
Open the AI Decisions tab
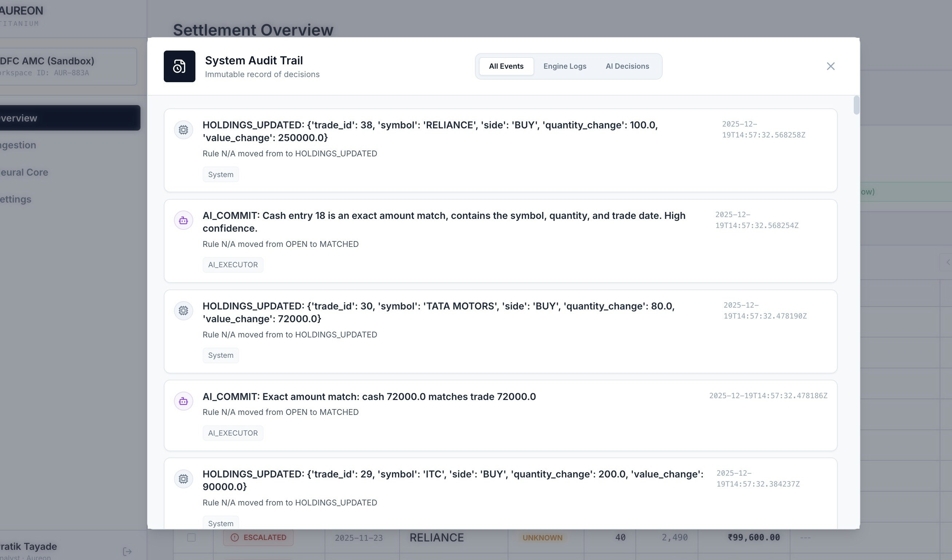pos(627,67)
